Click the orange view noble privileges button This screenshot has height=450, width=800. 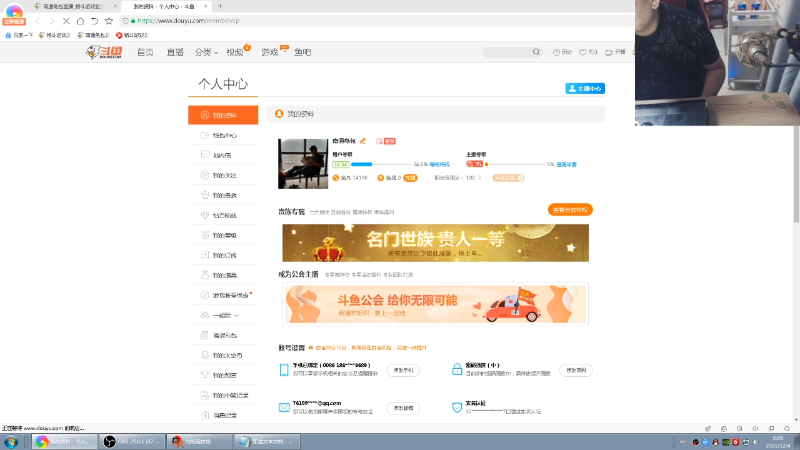570,210
